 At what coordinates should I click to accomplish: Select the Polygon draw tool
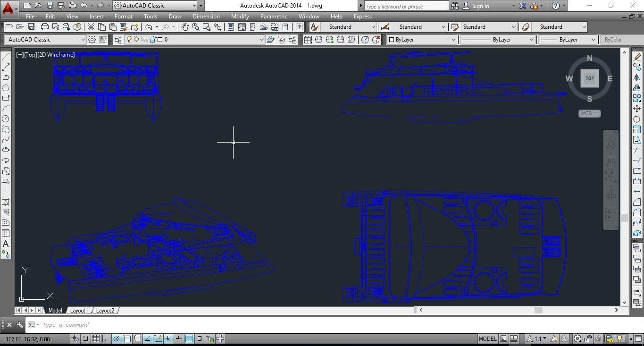(x=6, y=88)
